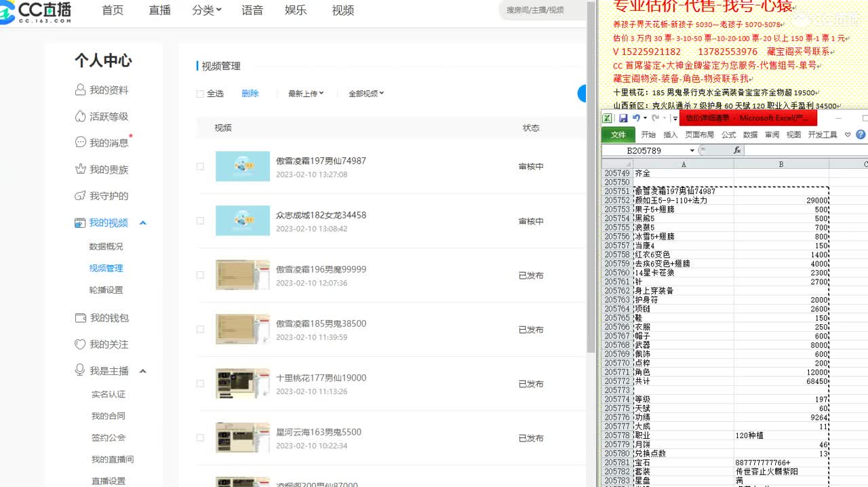The image size is (868, 487).
Task: Open the thumbnail for 傲雪凌霜197男仙74987
Action: pyautogui.click(x=243, y=166)
